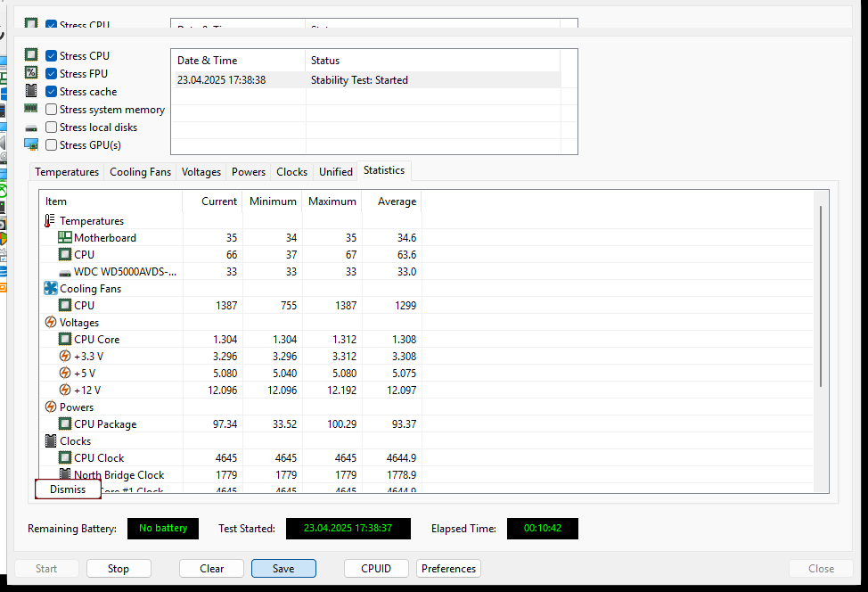This screenshot has height=592, width=868.
Task: Turn on Stress GPU(s) checkbox
Action: tap(51, 145)
